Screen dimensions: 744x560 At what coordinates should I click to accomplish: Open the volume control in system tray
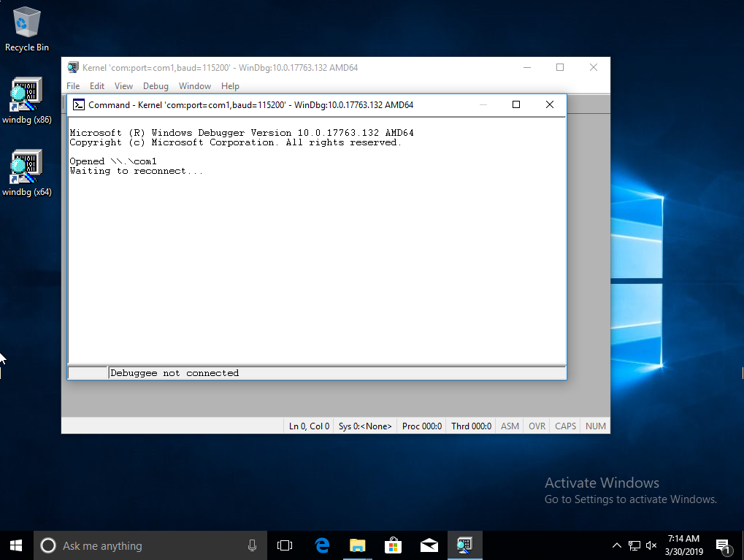[x=651, y=546]
